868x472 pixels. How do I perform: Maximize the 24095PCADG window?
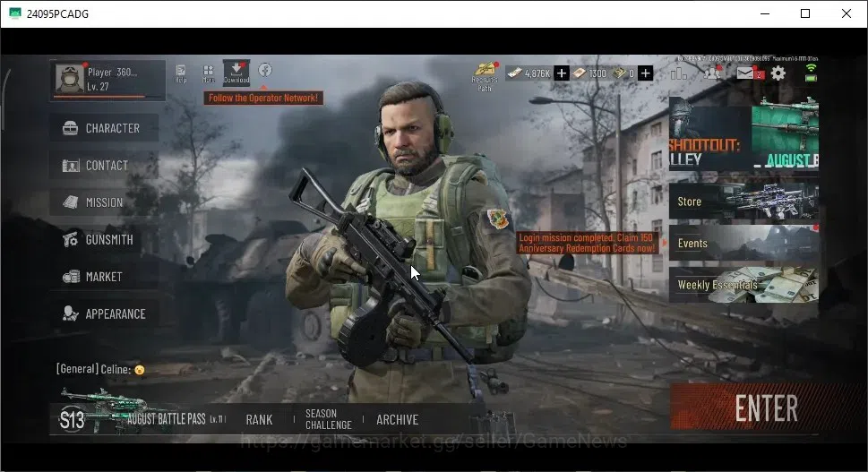[x=805, y=13]
